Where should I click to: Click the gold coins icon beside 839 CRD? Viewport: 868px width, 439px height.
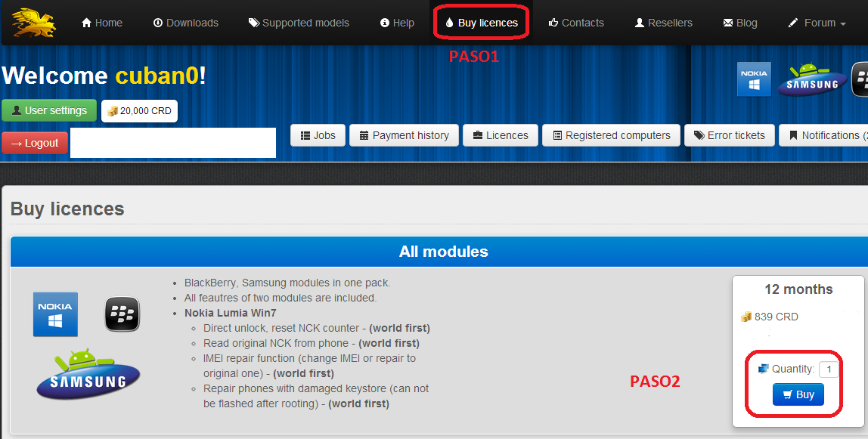pyautogui.click(x=746, y=317)
